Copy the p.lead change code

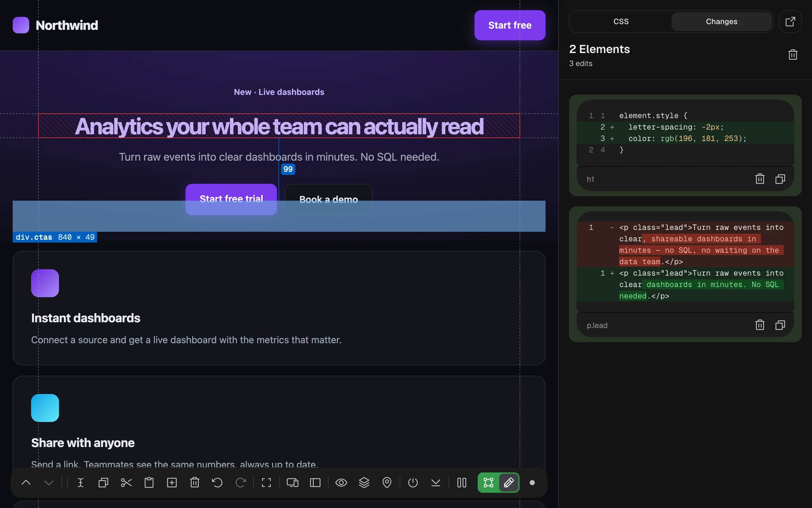coord(780,325)
